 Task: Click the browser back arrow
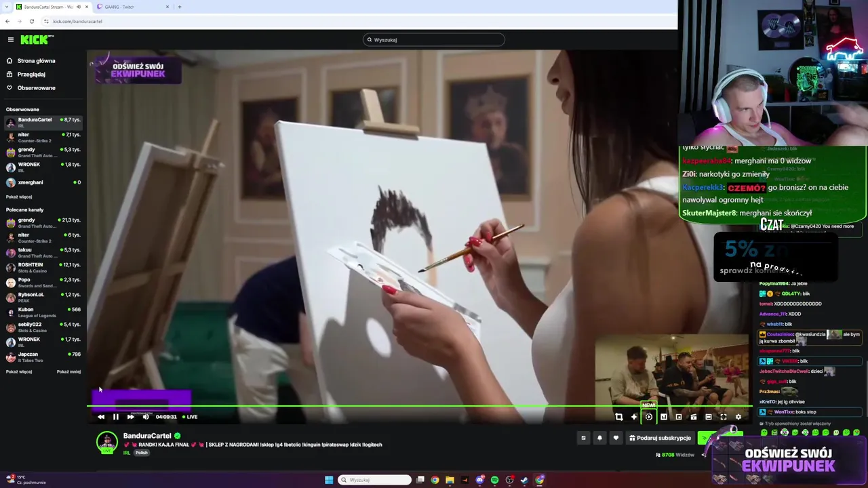click(7, 21)
